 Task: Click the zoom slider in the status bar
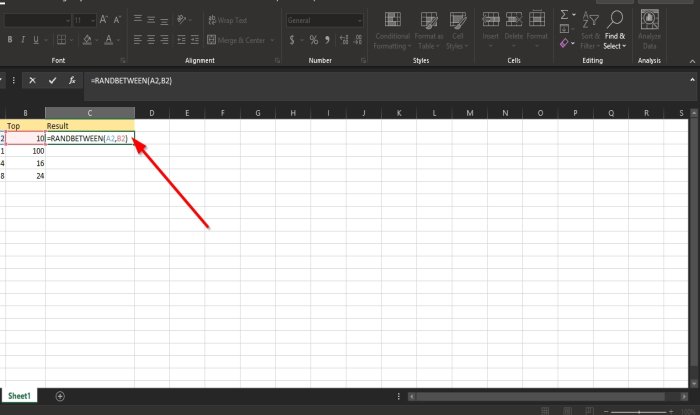point(639,411)
